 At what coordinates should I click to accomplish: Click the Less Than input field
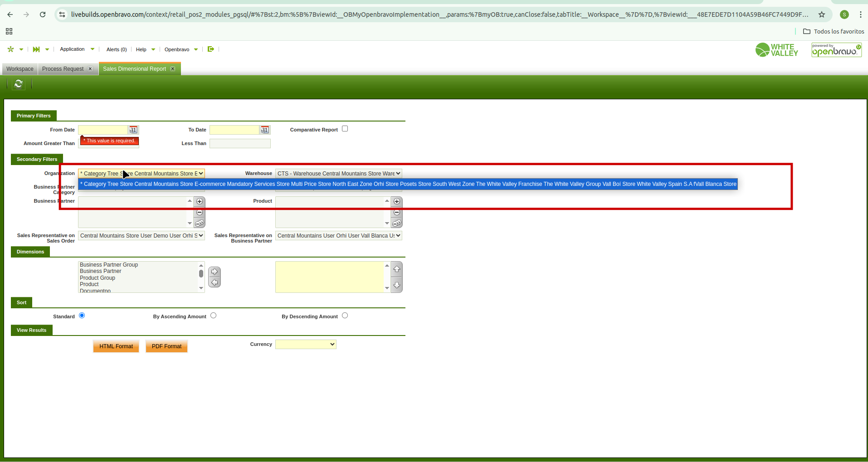point(240,144)
